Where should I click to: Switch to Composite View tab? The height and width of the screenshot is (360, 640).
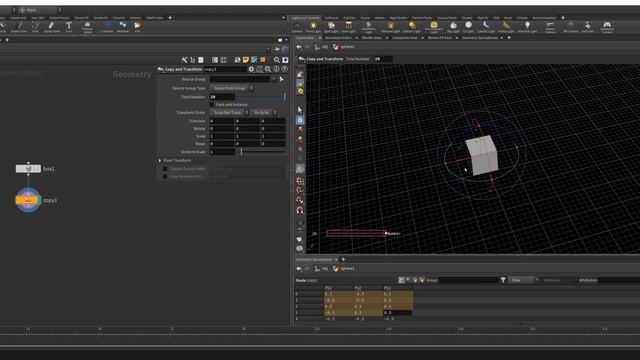coord(405,38)
